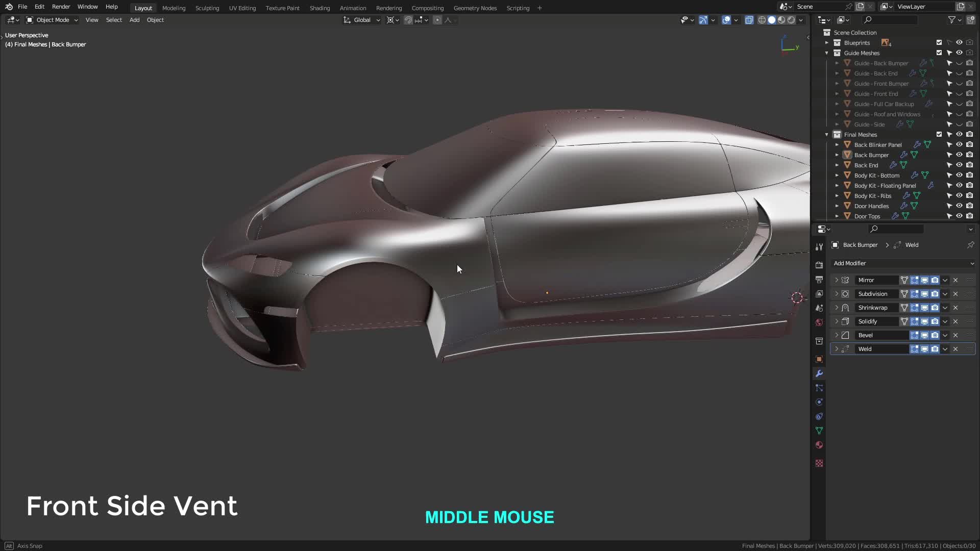Switch to wireframe viewport shading
This screenshot has width=980, height=551.
coord(762,20)
